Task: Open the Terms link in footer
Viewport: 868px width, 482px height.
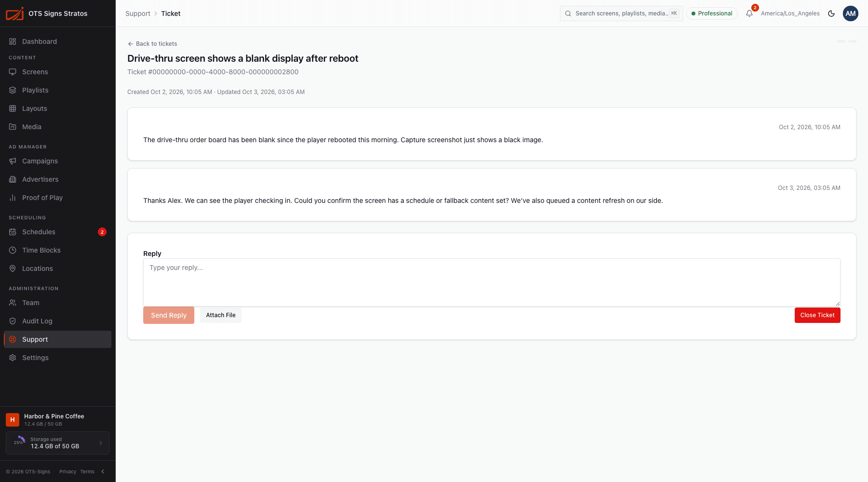Action: 87,471
